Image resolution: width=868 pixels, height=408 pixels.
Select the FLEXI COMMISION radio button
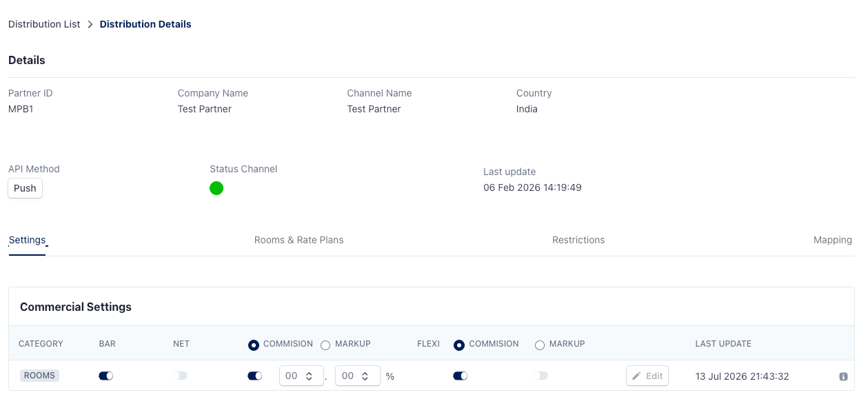(x=459, y=345)
